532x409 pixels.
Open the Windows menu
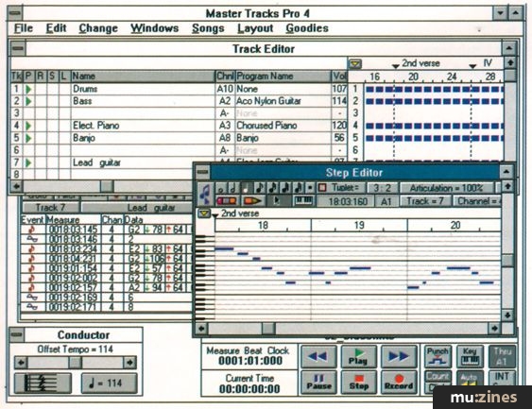pos(155,28)
